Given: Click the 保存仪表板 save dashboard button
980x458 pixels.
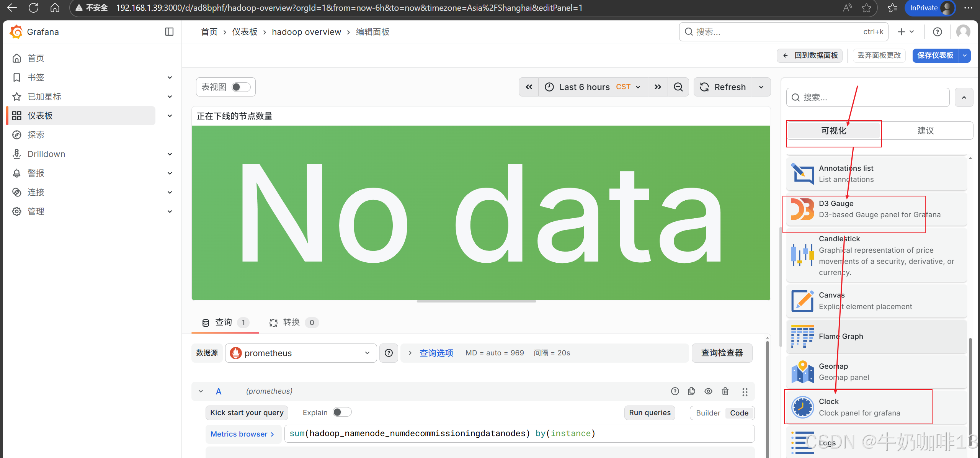Looking at the screenshot, I should [x=935, y=56].
